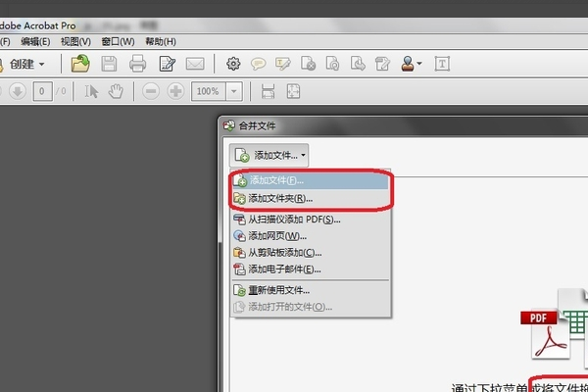Click the 100% zoom level field
Image resolution: width=588 pixels, height=392 pixels.
(x=208, y=91)
